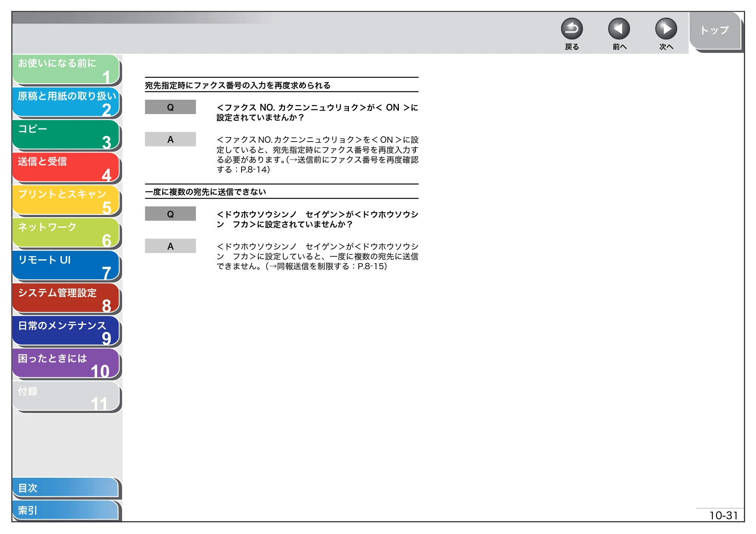Click the 目次 (table of contents) button
The height and width of the screenshot is (534, 756).
coord(65,488)
